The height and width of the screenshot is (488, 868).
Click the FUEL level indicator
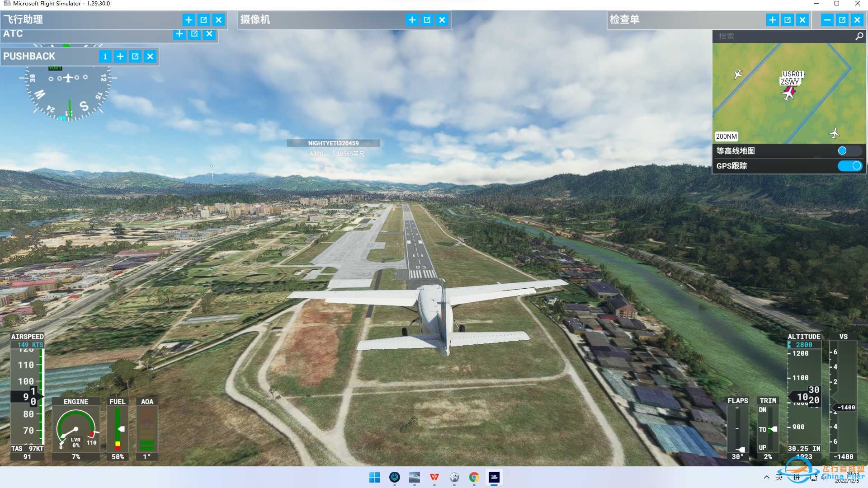point(118,429)
